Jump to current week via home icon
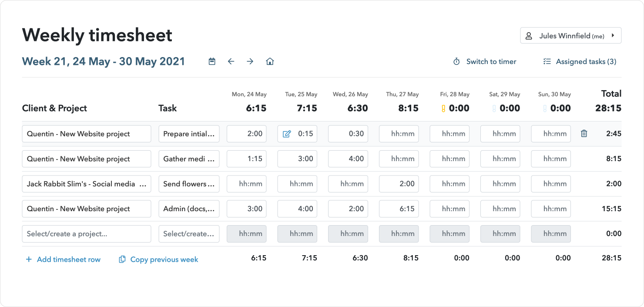 point(270,61)
